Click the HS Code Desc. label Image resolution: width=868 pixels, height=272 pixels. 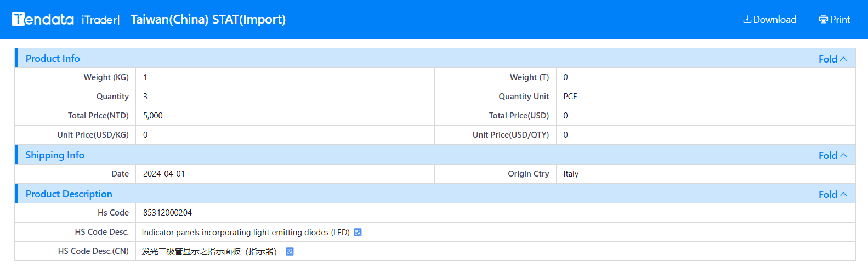tap(101, 232)
